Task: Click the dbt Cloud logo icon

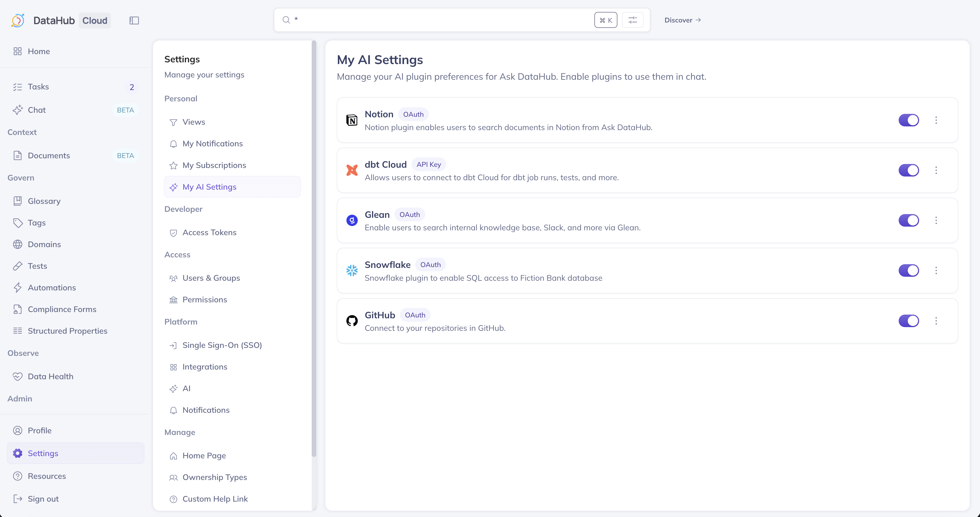Action: [352, 170]
